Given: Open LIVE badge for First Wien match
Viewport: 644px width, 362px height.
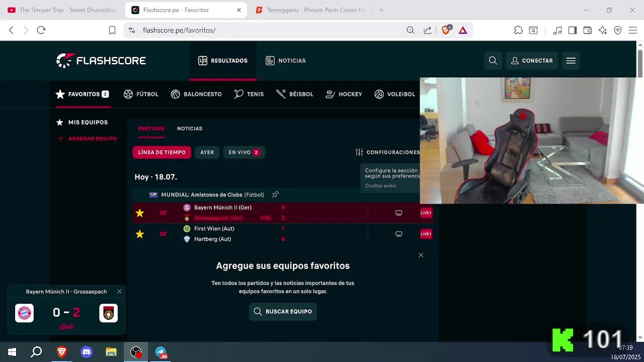Looking at the screenshot, I should [426, 234].
